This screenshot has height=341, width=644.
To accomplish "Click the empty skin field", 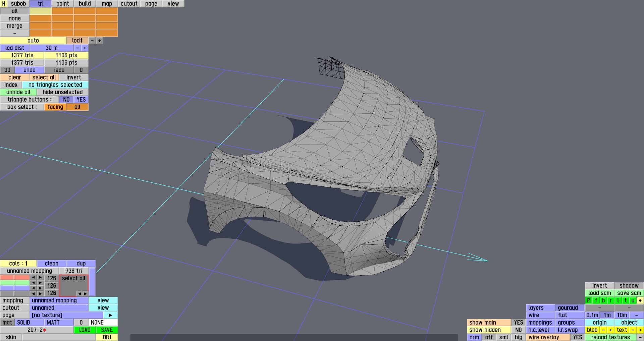I will pos(59,337).
